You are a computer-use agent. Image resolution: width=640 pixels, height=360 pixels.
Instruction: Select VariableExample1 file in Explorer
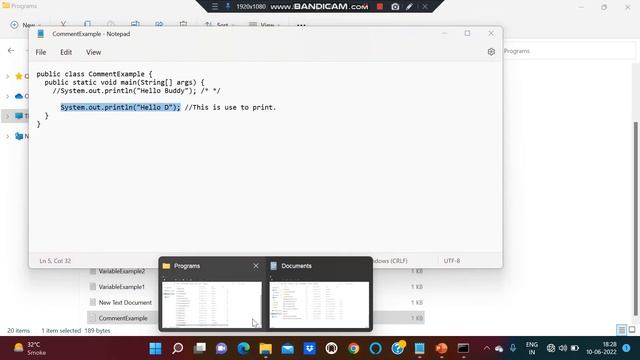pos(121,287)
